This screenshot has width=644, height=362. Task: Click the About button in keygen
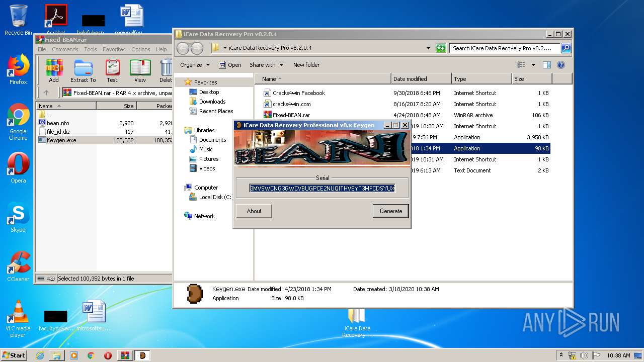click(x=254, y=211)
